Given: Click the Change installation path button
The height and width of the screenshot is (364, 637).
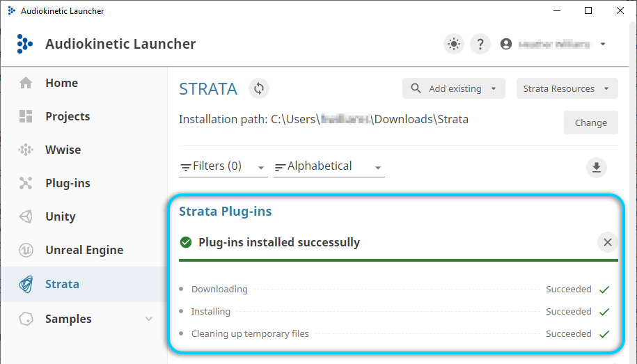Looking at the screenshot, I should click(x=590, y=122).
